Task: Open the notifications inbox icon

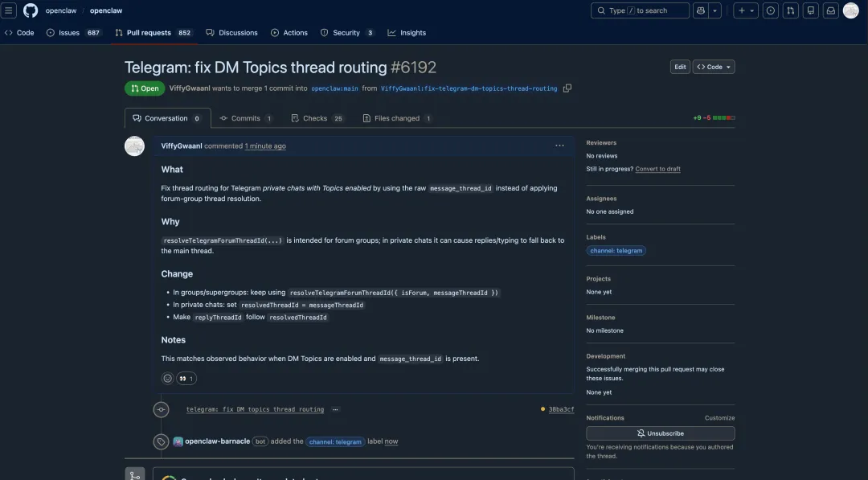Action: [831, 10]
